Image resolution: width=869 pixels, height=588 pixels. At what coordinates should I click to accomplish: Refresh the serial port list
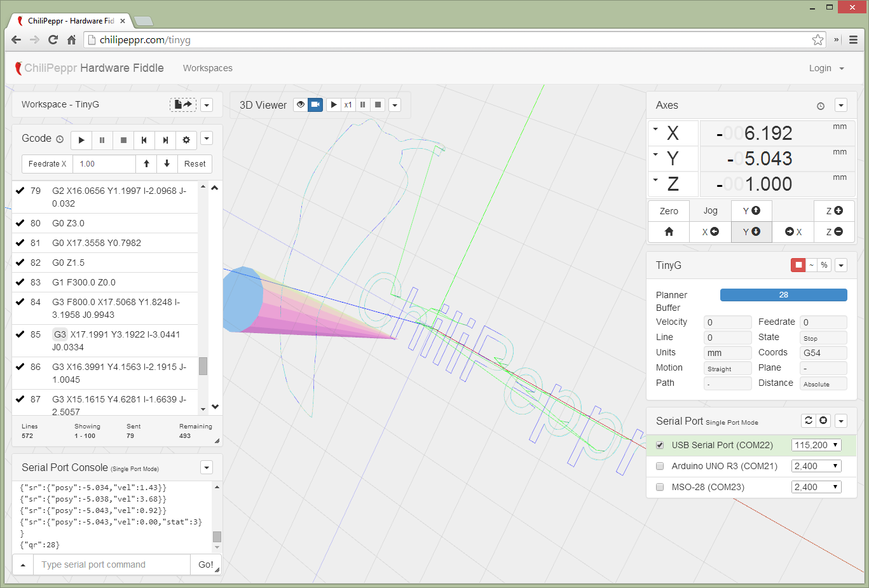tap(809, 421)
